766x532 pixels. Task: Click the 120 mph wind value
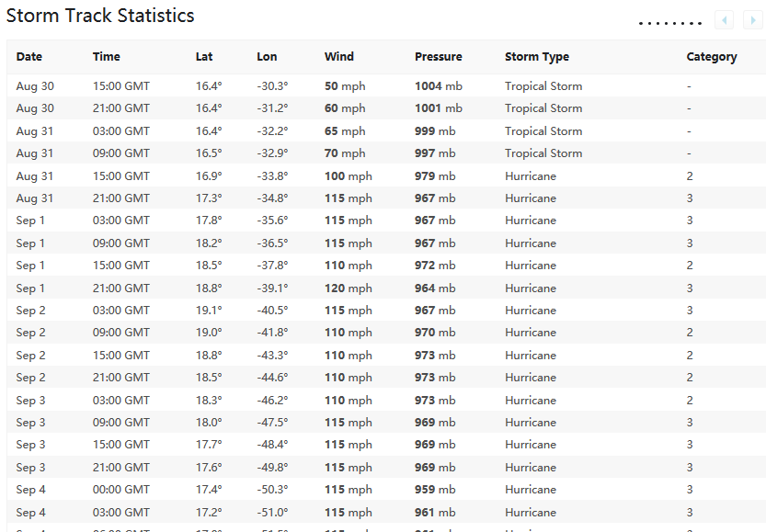click(x=349, y=289)
